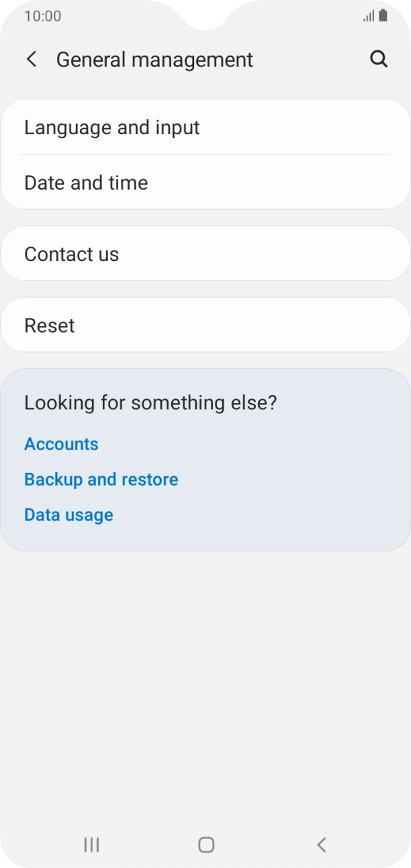
Task: Open the Reset menu
Action: pos(50,325)
